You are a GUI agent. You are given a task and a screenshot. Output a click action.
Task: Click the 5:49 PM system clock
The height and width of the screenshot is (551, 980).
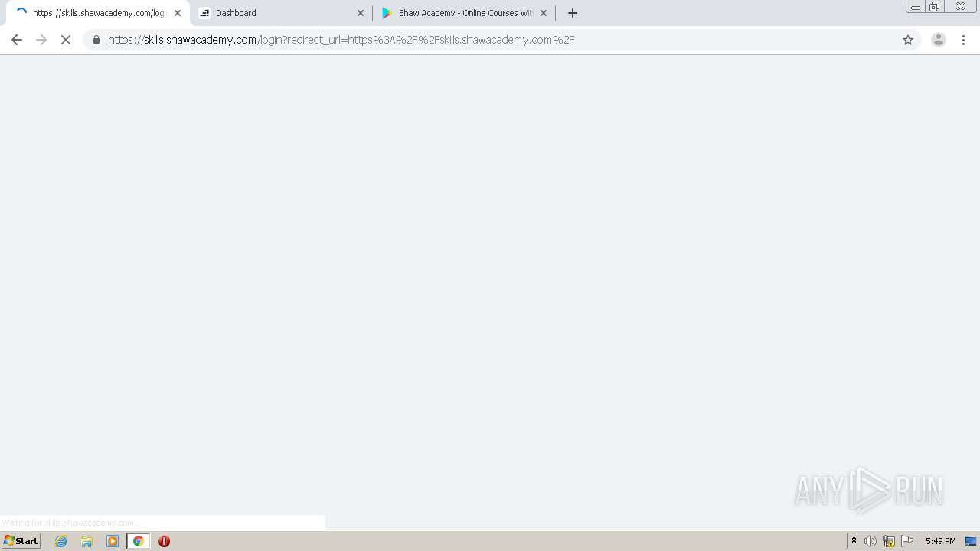click(940, 541)
